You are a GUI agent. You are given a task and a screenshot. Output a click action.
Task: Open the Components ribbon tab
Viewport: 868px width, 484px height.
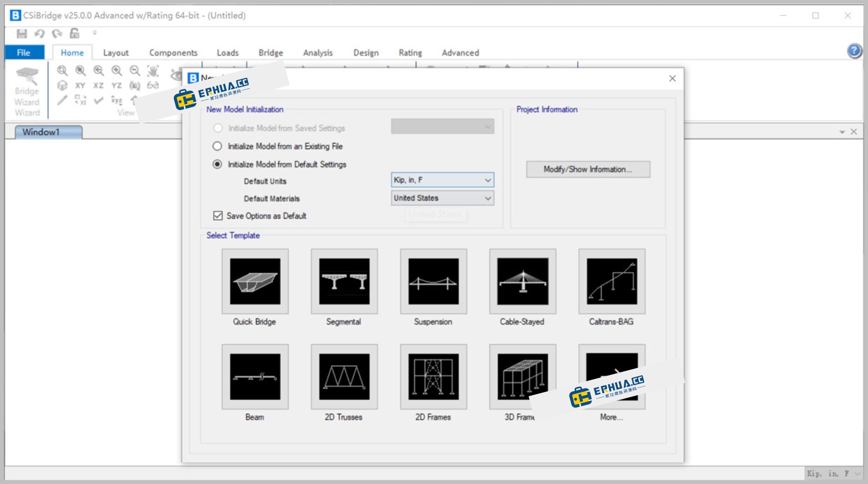tap(173, 52)
